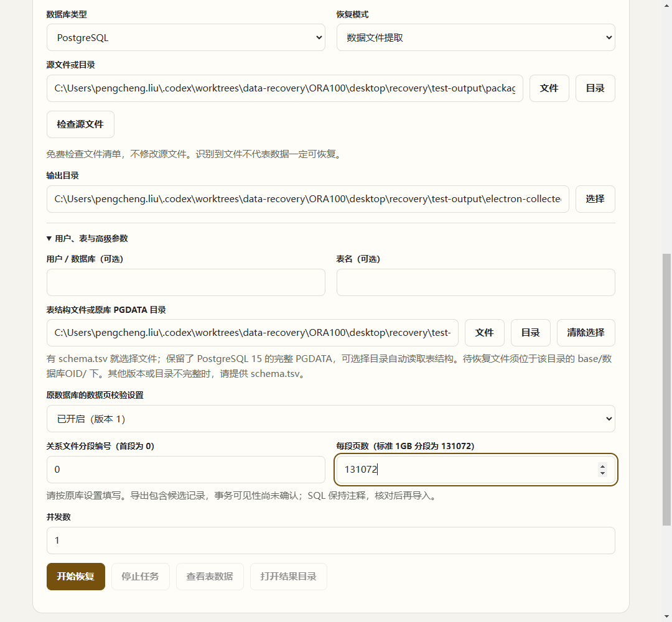Click the 打开结果目录 button
The width and height of the screenshot is (672, 622).
pos(289,577)
